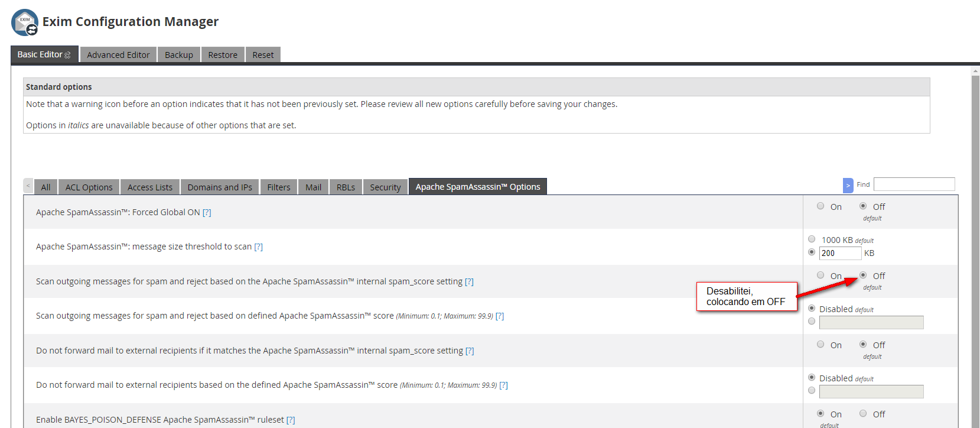Open help for Forced Global ON option

207,212
